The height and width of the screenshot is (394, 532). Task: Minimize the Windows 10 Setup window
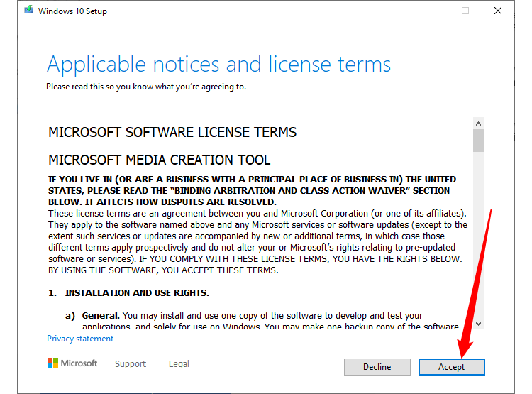pyautogui.click(x=433, y=11)
